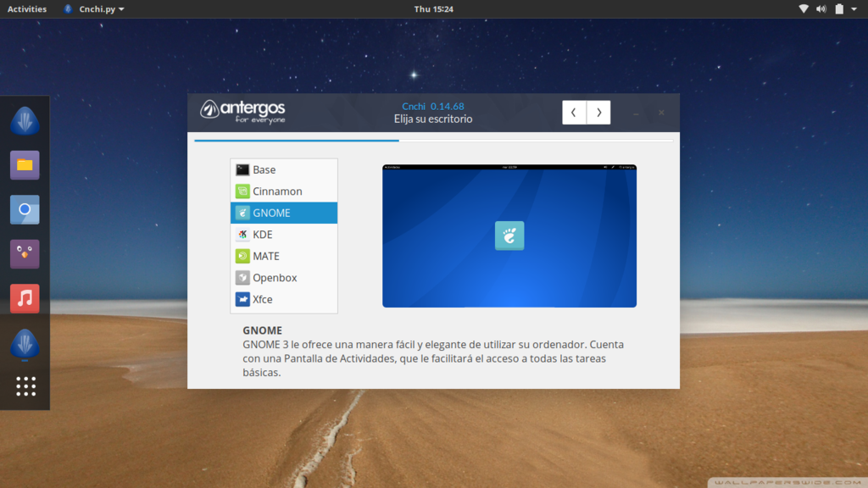This screenshot has height=488, width=868.
Task: Choose KDE in the desktop list
Action: 284,235
